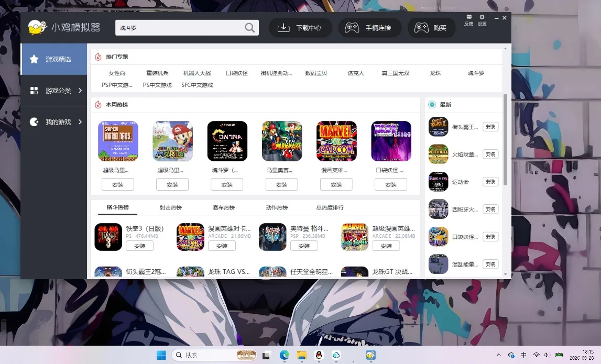
Task: Open the 口袋妖怪 hot topic link
Action: pyautogui.click(x=237, y=73)
